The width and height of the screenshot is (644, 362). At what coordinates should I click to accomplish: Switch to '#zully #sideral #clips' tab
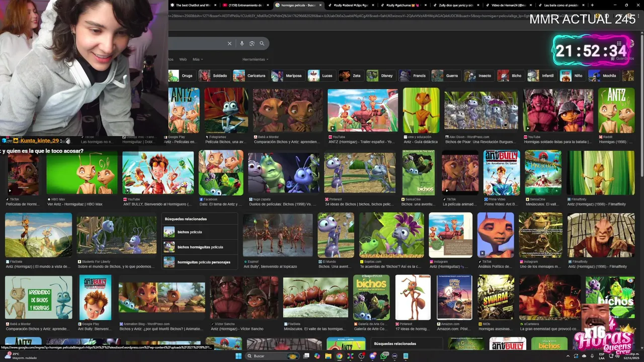click(x=350, y=5)
